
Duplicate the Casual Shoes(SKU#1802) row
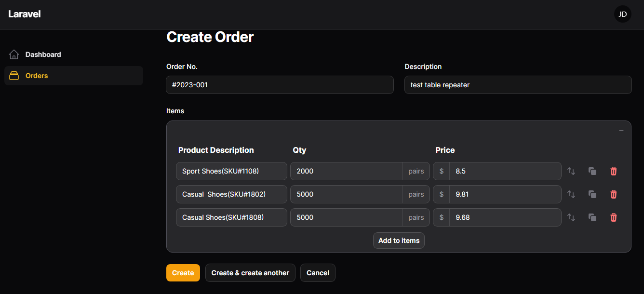[x=592, y=194]
